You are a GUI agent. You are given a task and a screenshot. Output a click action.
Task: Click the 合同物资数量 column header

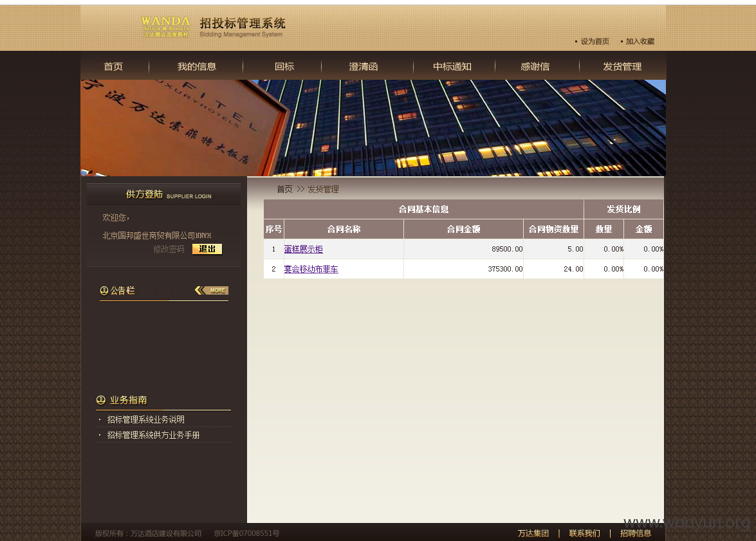553,229
